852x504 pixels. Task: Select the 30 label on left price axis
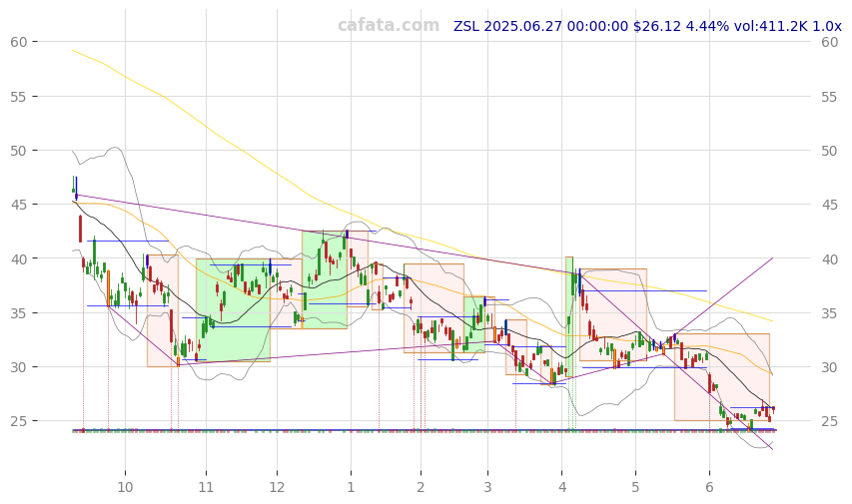tap(18, 367)
